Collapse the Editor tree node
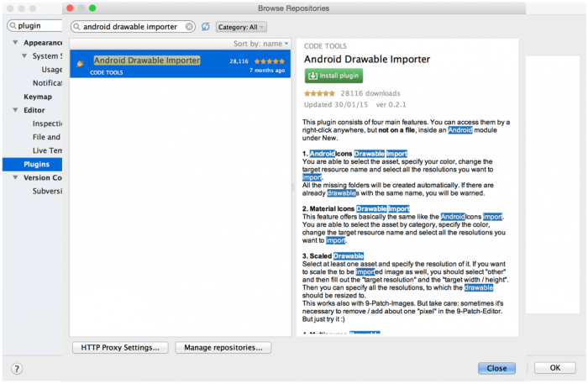 pyautogui.click(x=15, y=110)
